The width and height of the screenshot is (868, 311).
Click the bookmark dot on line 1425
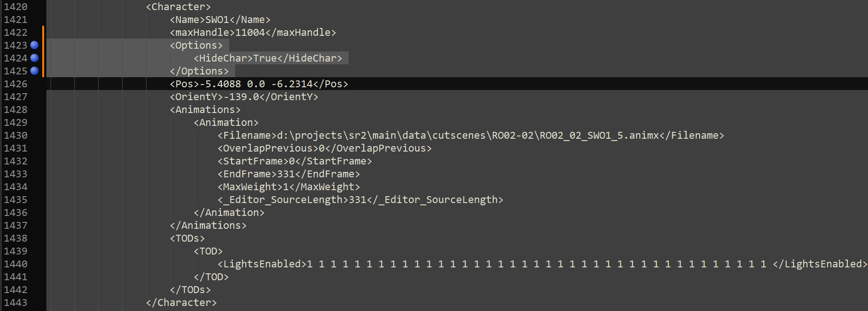[x=34, y=71]
